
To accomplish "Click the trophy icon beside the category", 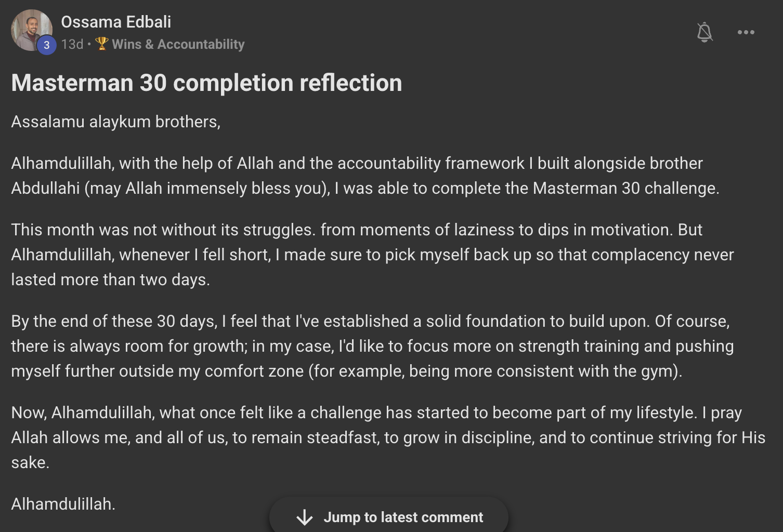I will (102, 44).
